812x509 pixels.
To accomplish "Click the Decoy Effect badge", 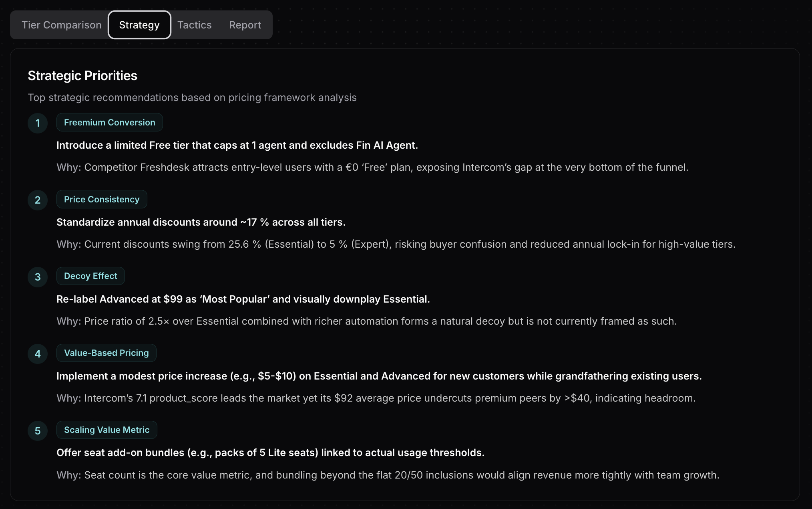I will click(90, 276).
